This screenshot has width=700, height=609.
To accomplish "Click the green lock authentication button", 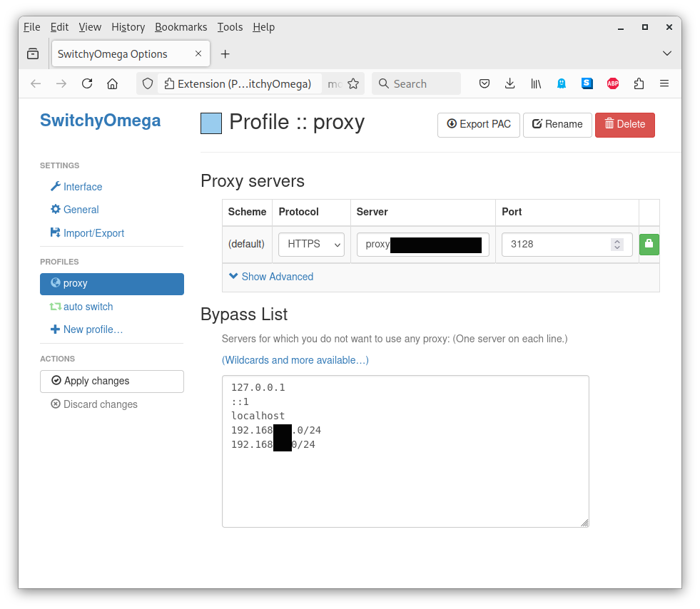I will [x=649, y=244].
